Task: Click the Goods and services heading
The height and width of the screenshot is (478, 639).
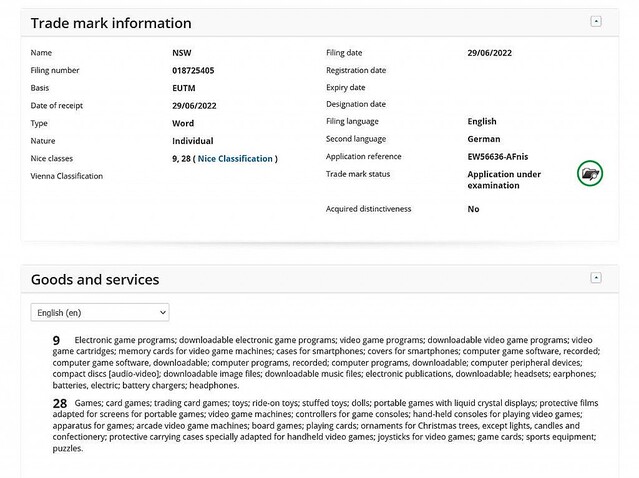Action: [x=95, y=279]
